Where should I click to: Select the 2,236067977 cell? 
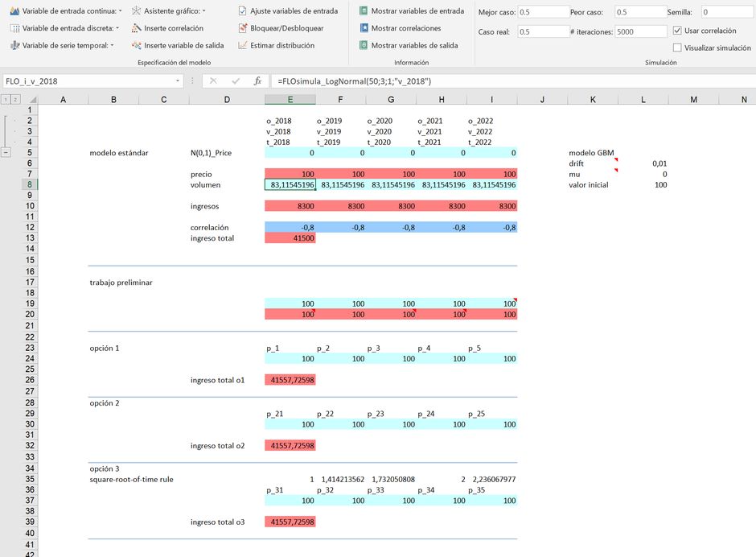click(x=491, y=479)
